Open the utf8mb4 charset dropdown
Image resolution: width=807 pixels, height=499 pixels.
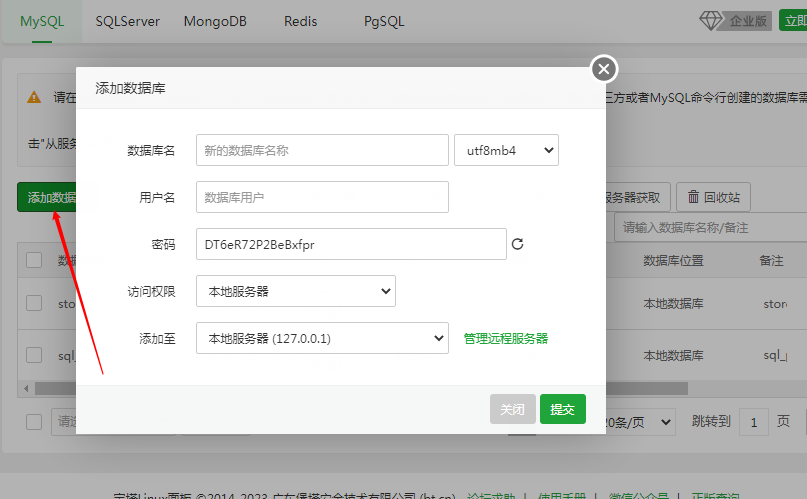pyautogui.click(x=506, y=150)
